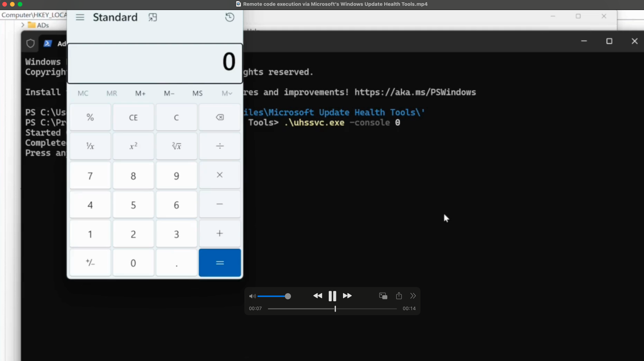The height and width of the screenshot is (361, 644).
Task: Expand the ADs registry key
Action: [x=22, y=25]
